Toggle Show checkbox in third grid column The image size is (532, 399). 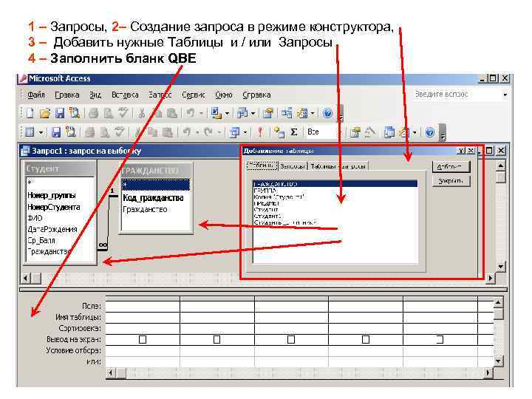(291, 339)
